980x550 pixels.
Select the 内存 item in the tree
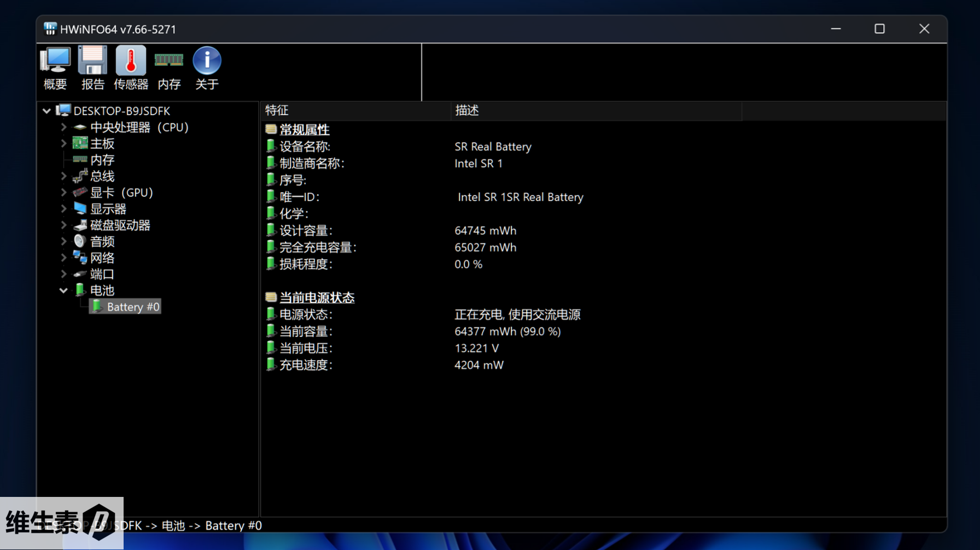click(x=102, y=160)
